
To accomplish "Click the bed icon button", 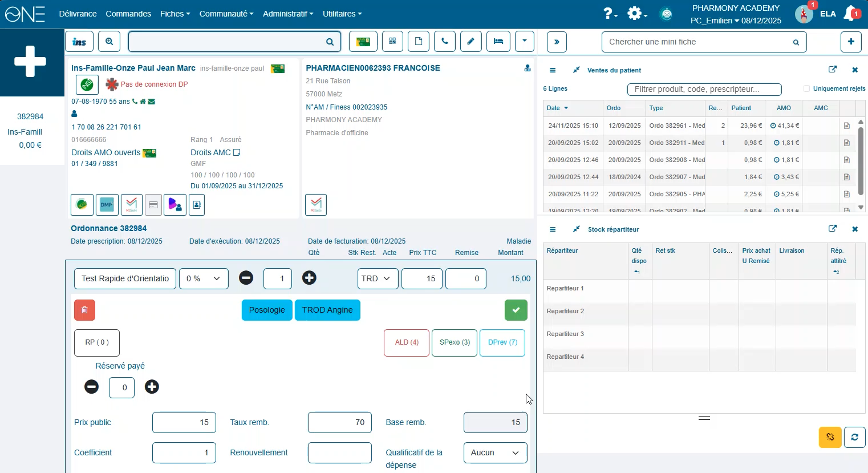I will click(498, 42).
